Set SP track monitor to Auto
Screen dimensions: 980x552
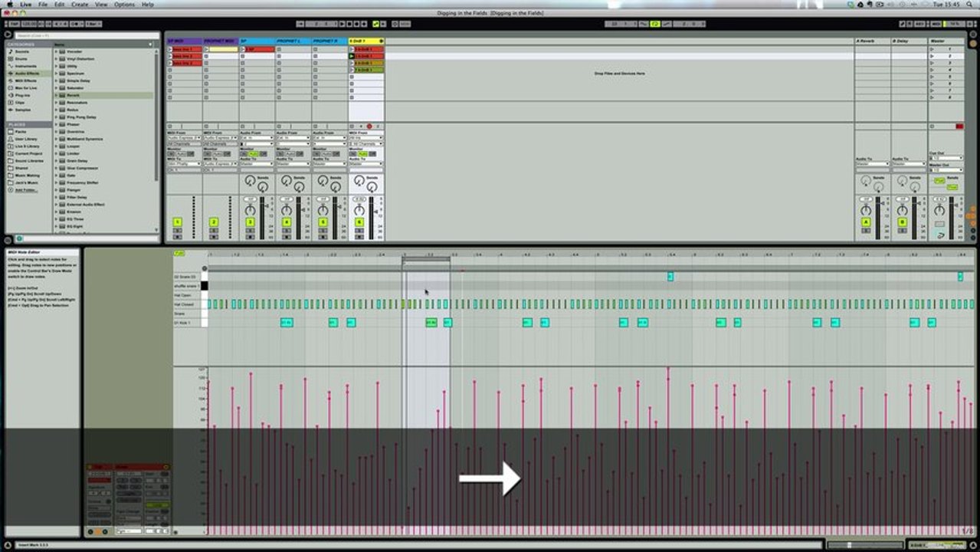tap(255, 154)
